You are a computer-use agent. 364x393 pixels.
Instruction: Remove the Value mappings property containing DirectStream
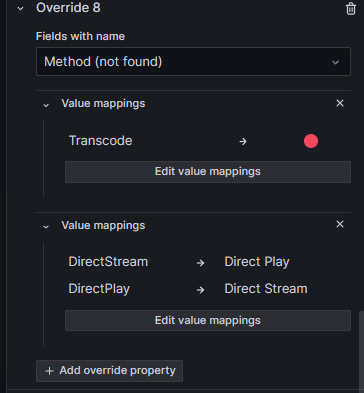[x=340, y=224]
